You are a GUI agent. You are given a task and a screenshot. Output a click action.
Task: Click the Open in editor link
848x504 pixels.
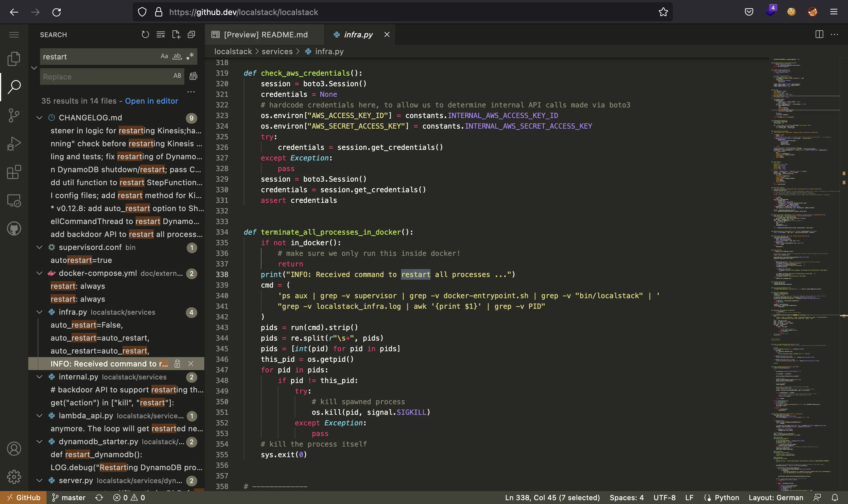[x=151, y=101]
